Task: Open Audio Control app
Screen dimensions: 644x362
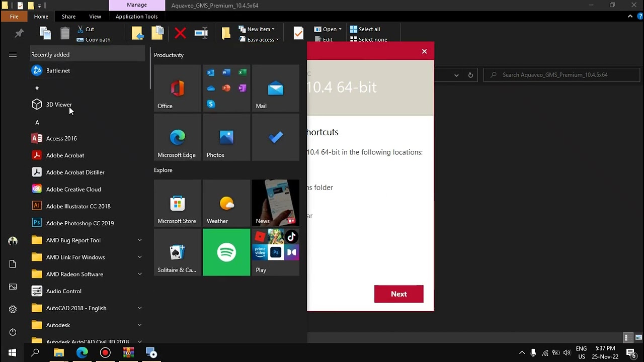Action: click(87, 291)
